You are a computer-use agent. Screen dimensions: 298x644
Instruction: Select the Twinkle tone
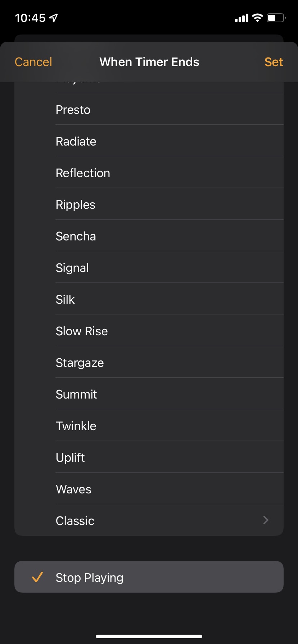[x=76, y=426]
